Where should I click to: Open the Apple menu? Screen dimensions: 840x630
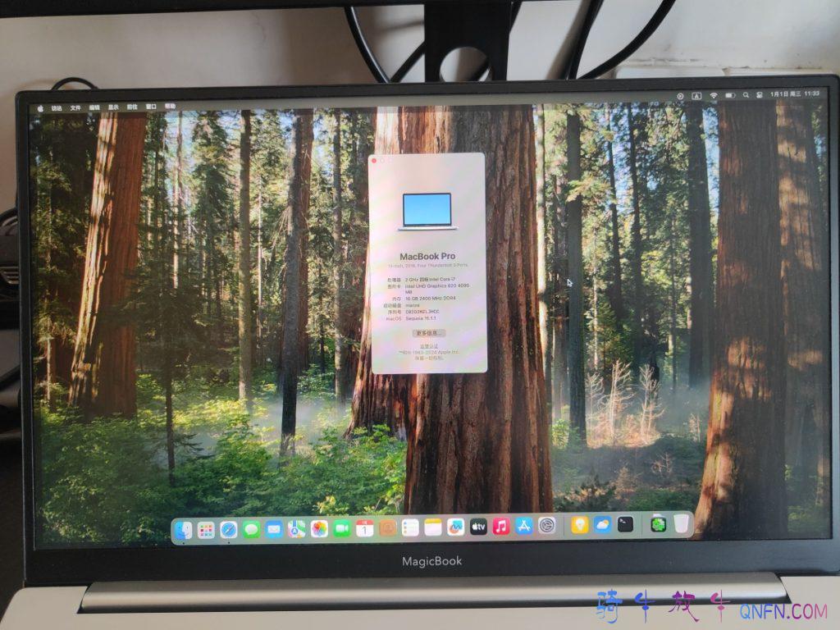[x=39, y=107]
